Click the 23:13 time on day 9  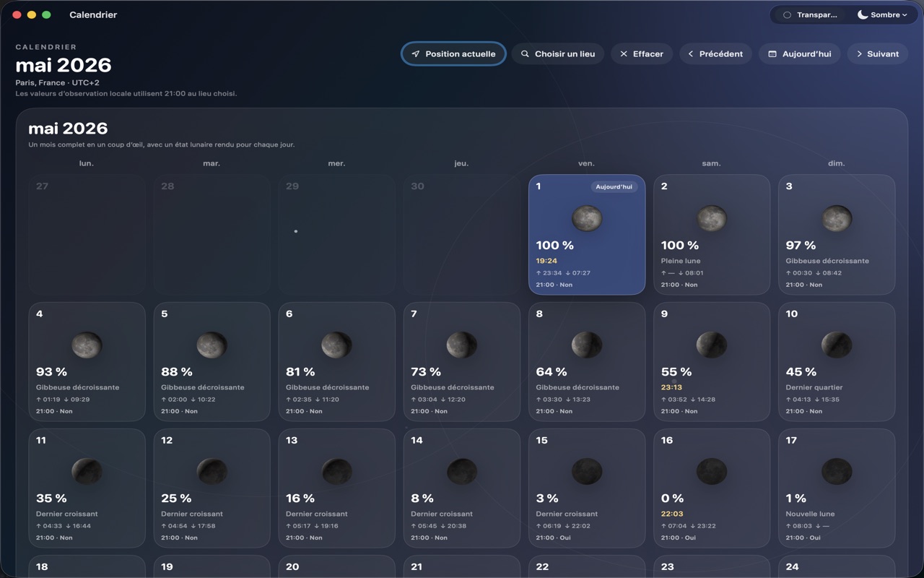[x=671, y=387]
